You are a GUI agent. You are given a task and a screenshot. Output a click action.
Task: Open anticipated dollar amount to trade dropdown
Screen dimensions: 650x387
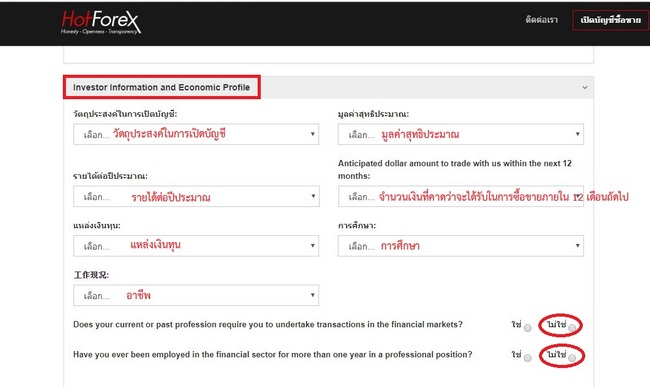pyautogui.click(x=461, y=196)
